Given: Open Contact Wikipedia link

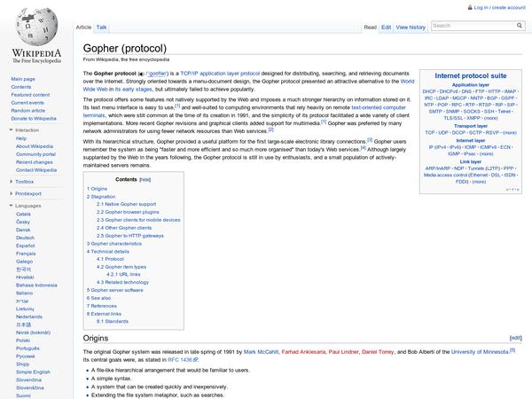Looking at the screenshot, I should (36, 170).
